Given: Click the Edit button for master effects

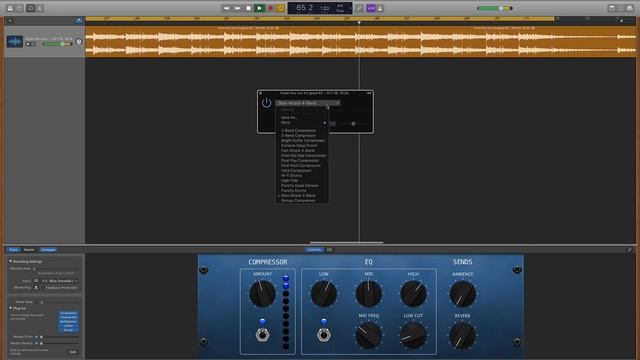Looking at the screenshot, I should (73, 352).
